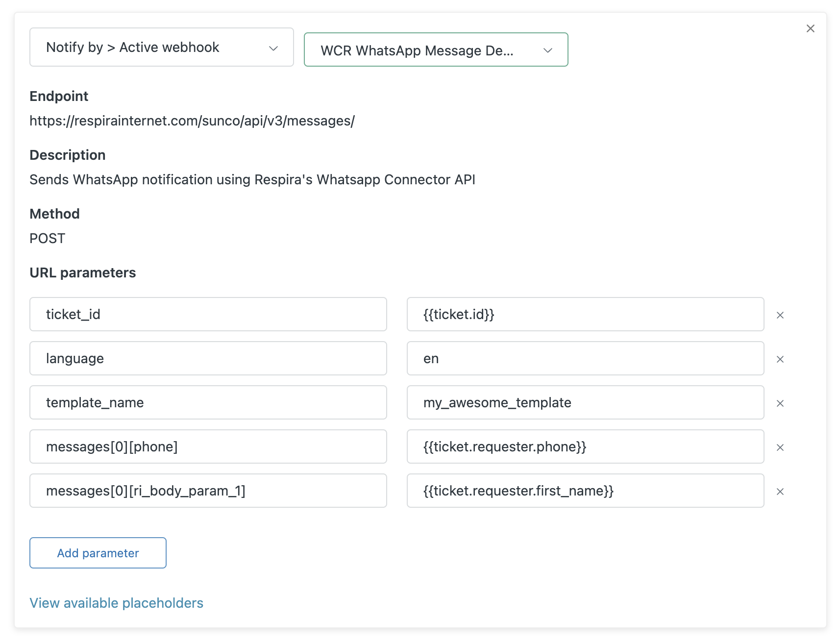Delete the language parameter row
This screenshot has width=839, height=644.
coord(780,359)
